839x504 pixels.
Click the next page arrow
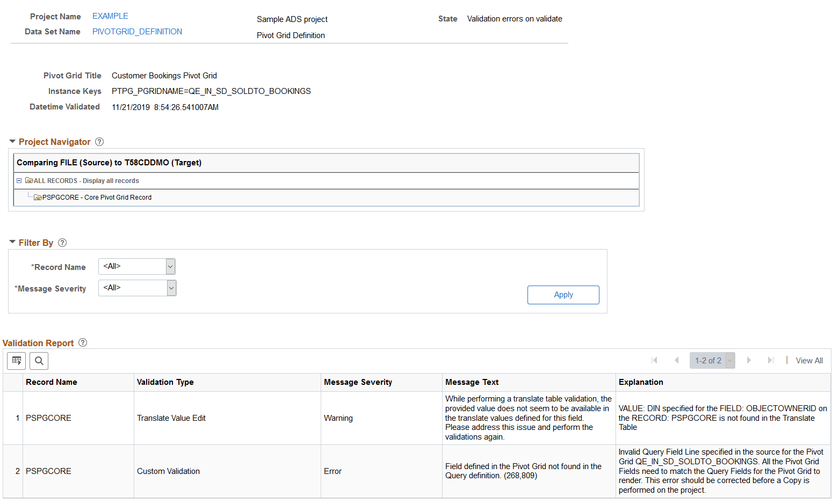pyautogui.click(x=749, y=360)
